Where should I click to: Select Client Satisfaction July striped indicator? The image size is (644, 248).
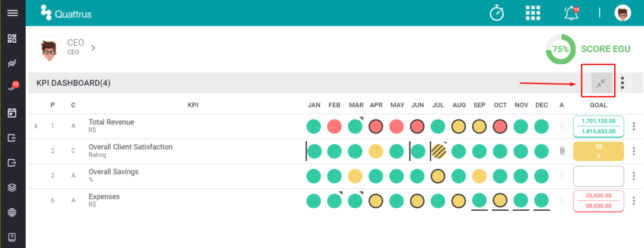[438, 151]
